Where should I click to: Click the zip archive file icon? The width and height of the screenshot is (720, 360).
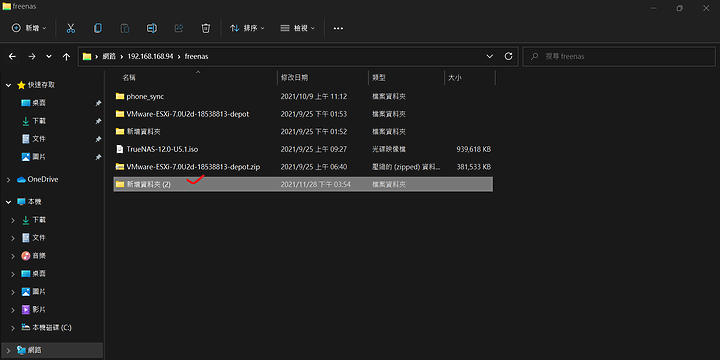click(x=120, y=167)
